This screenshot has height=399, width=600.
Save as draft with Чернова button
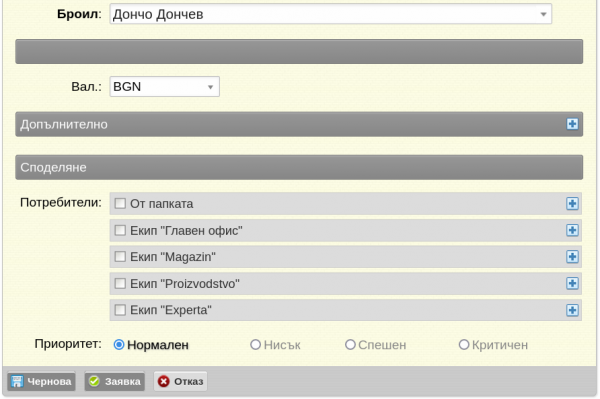(41, 381)
